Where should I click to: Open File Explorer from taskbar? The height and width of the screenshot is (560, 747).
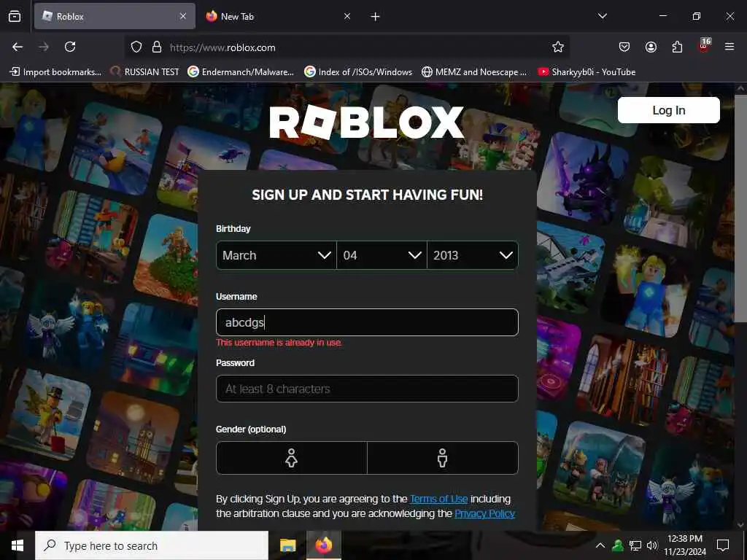click(x=287, y=545)
